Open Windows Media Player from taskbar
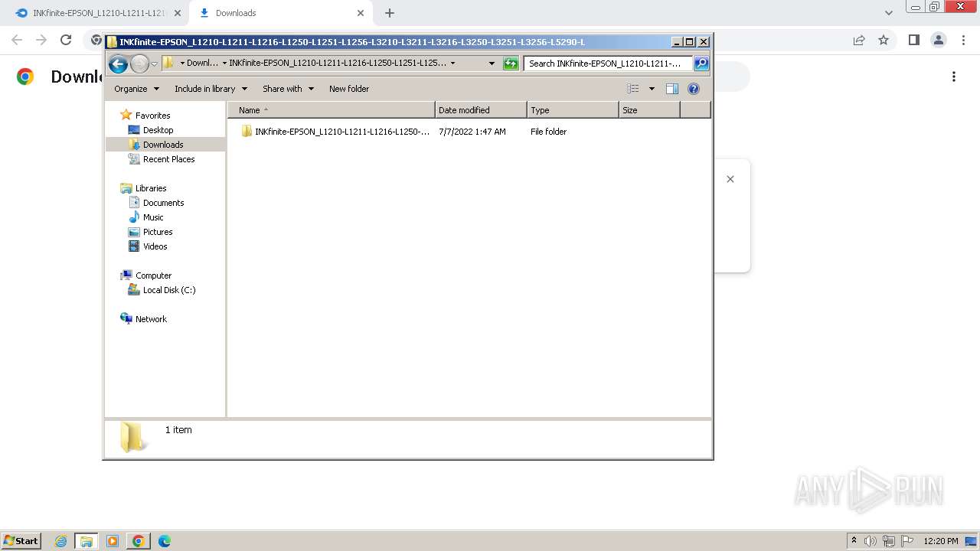 (113, 541)
